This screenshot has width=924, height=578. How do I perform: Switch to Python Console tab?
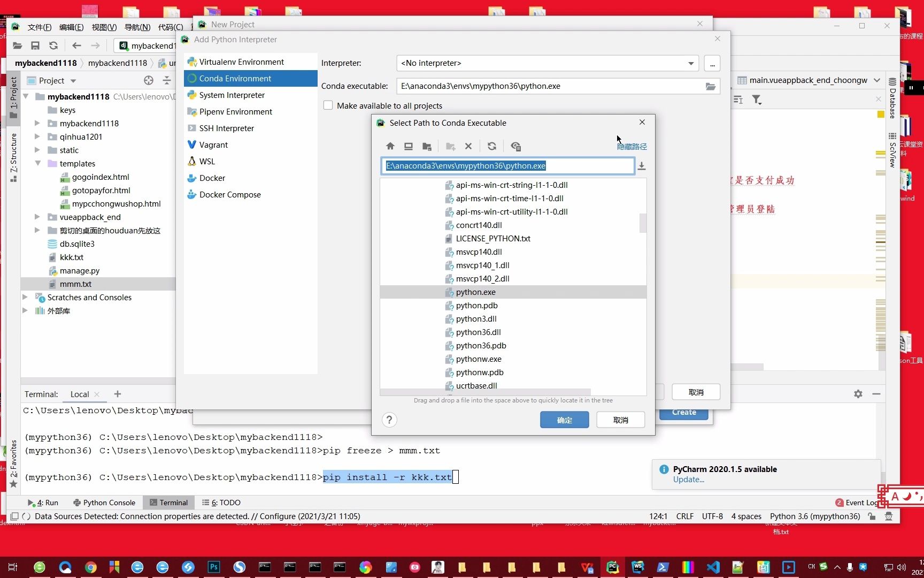[x=104, y=503]
